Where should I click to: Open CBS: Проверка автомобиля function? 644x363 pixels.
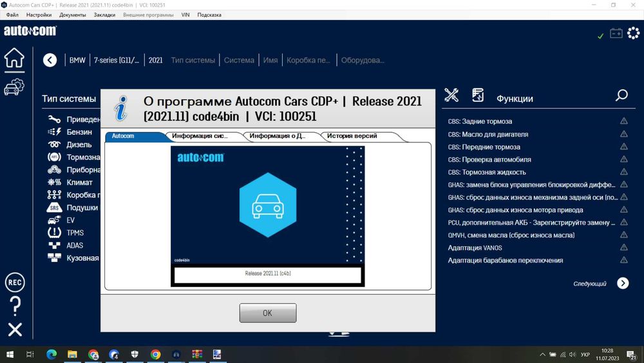coord(489,159)
